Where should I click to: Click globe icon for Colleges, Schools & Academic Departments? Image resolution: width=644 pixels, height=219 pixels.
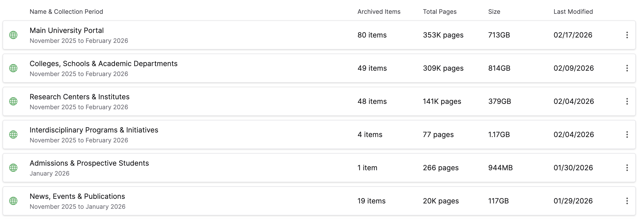[13, 68]
